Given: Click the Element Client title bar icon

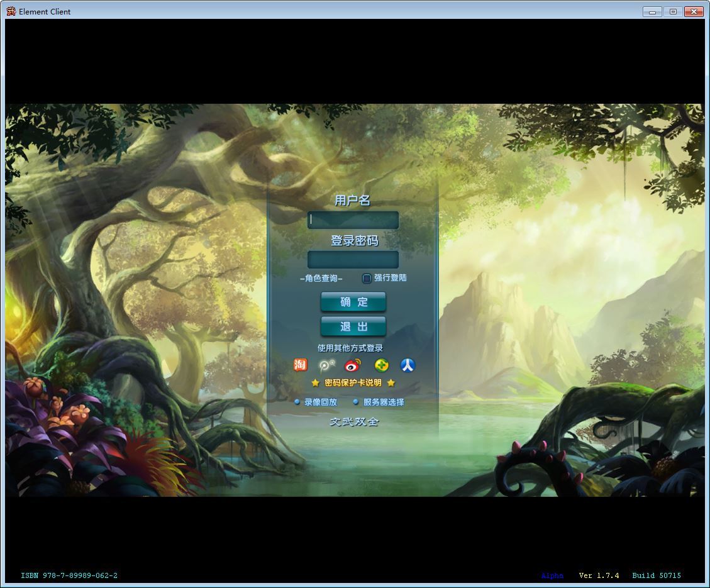Looking at the screenshot, I should [11, 11].
